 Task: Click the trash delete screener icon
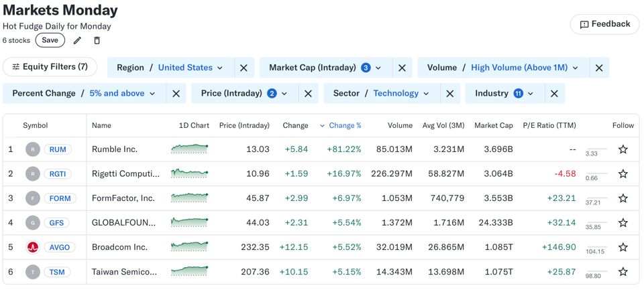point(97,40)
